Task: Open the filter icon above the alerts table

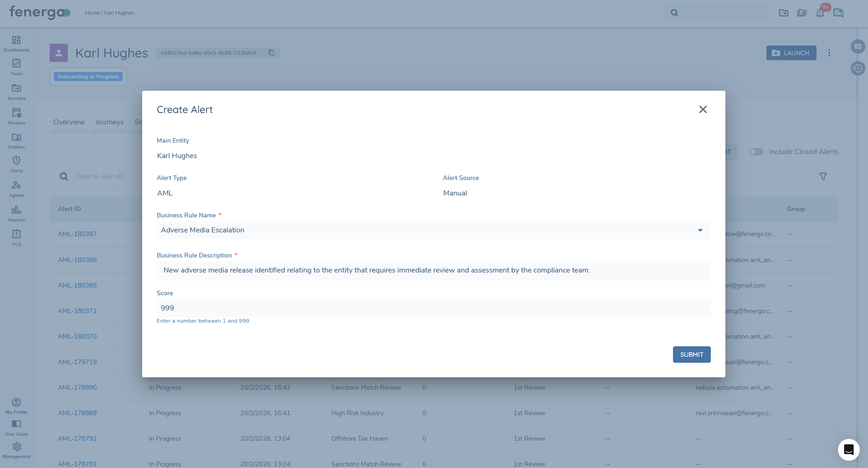Action: click(x=823, y=176)
